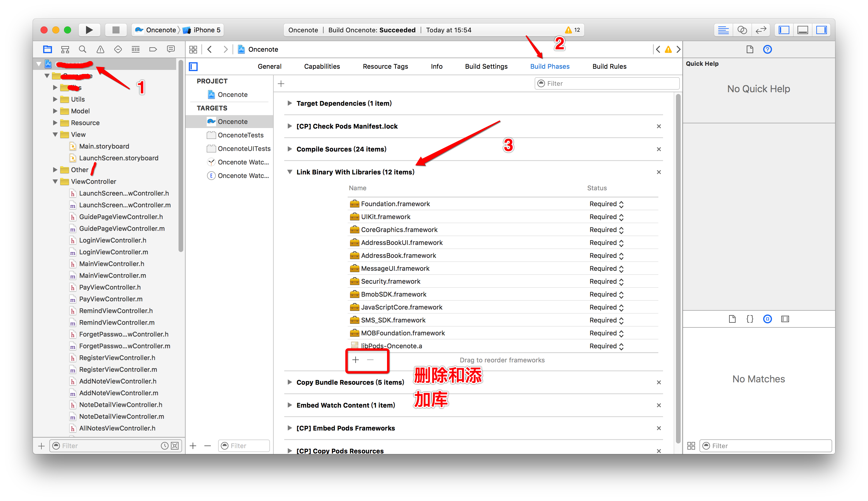868x501 pixels.
Task: Switch to the Info tab
Action: (437, 66)
